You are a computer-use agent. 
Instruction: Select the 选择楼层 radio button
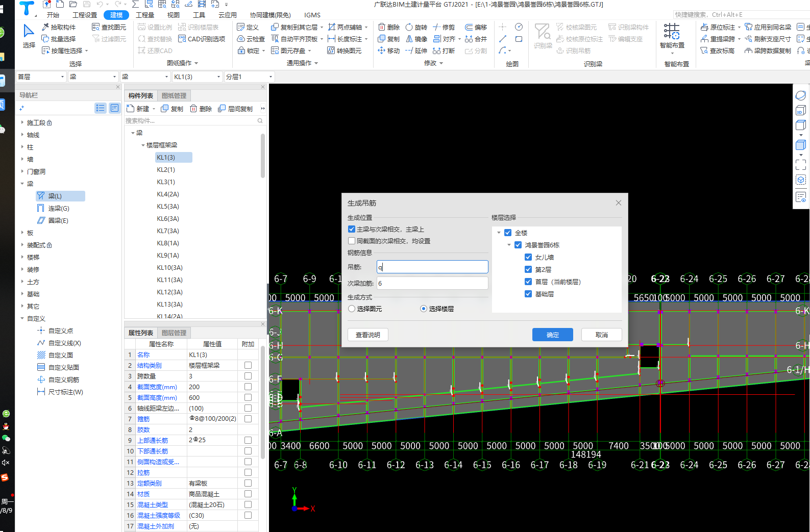click(424, 309)
